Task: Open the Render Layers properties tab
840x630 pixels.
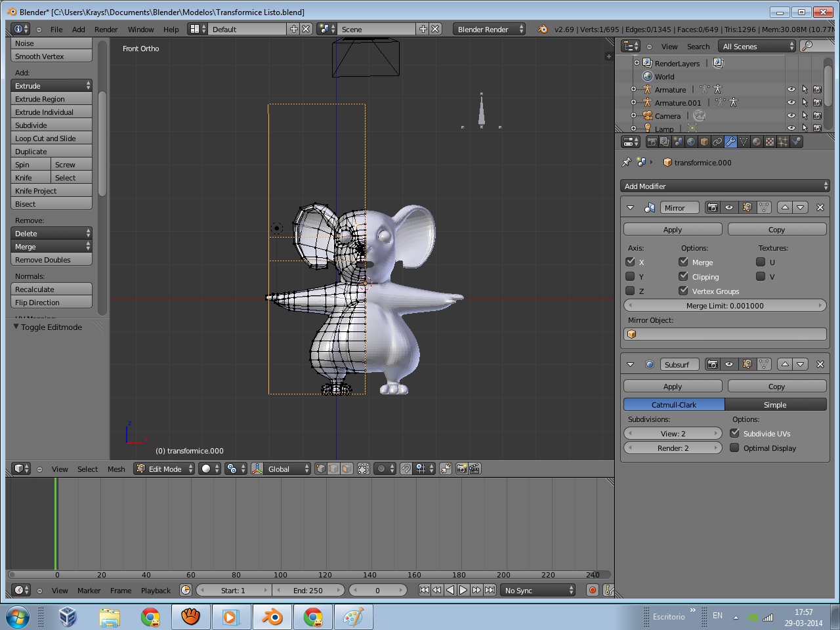Action: point(665,142)
